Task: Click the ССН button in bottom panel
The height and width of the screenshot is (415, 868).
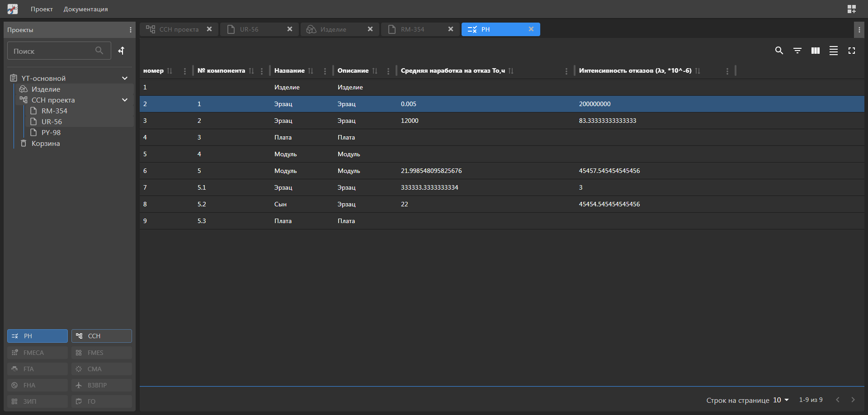Action: pos(101,336)
